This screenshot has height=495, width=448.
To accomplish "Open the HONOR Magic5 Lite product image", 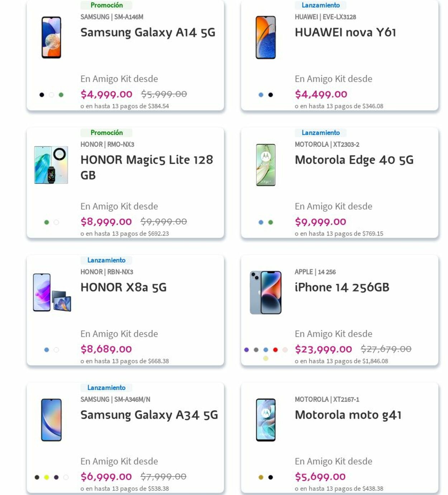I will [51, 165].
